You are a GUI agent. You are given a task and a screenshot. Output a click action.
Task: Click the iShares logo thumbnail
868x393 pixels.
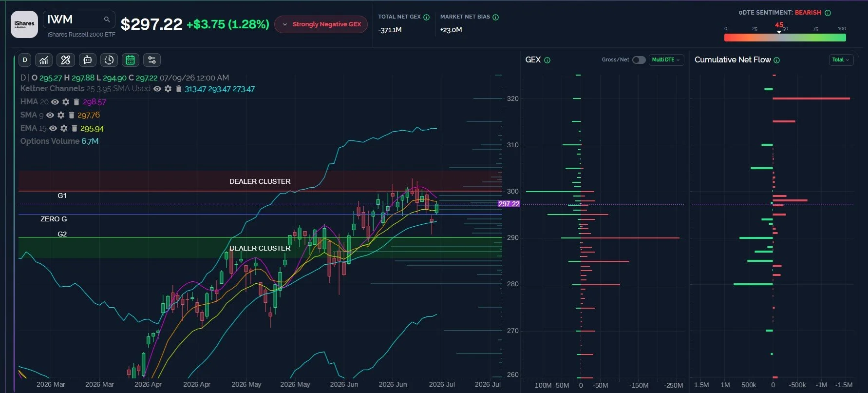point(24,24)
